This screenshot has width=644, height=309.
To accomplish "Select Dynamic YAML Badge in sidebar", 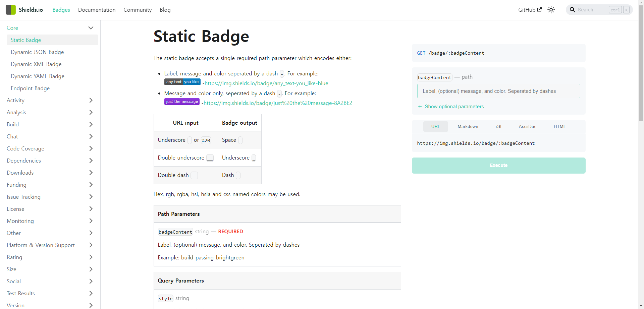I will pos(52,76).
